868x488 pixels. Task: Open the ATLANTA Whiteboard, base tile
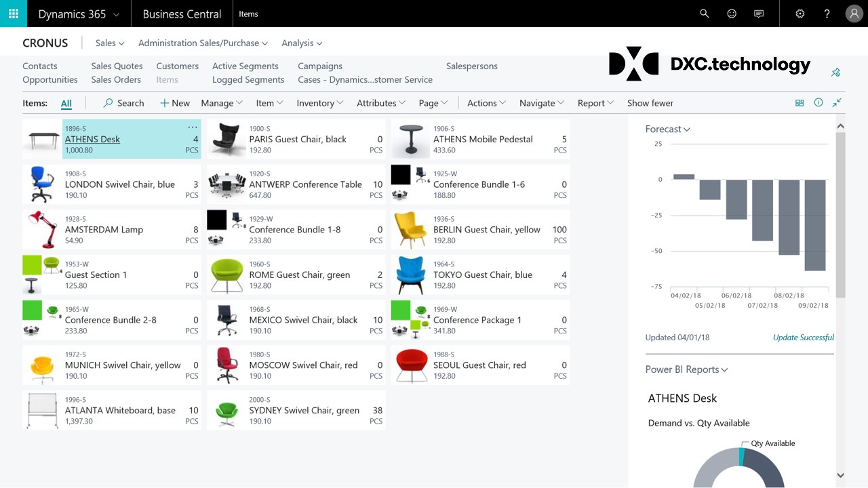click(x=112, y=410)
